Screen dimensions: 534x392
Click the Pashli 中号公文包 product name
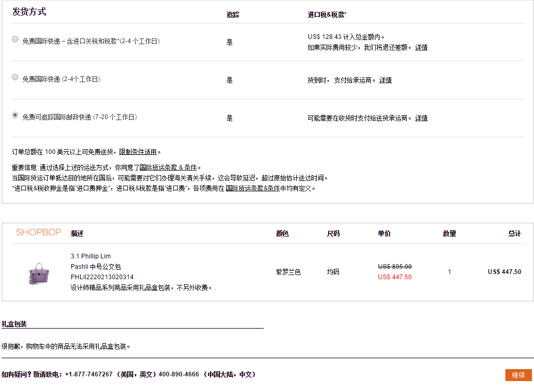click(96, 267)
